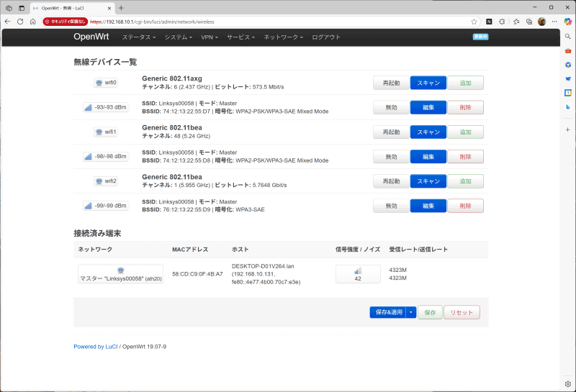576x392 pixels.
Task: Open browser settings and more menu
Action: point(554,22)
